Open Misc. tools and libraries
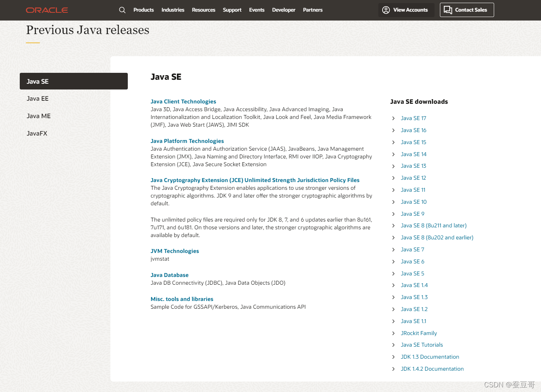 [x=182, y=299]
